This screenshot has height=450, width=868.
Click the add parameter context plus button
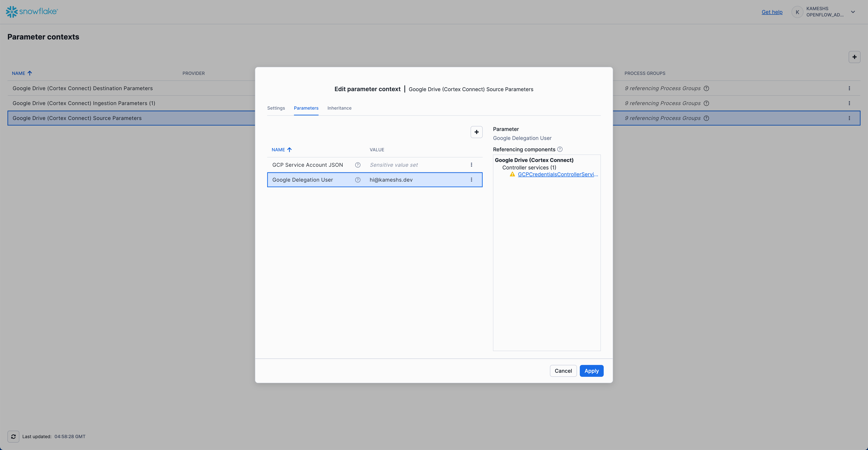coord(854,57)
